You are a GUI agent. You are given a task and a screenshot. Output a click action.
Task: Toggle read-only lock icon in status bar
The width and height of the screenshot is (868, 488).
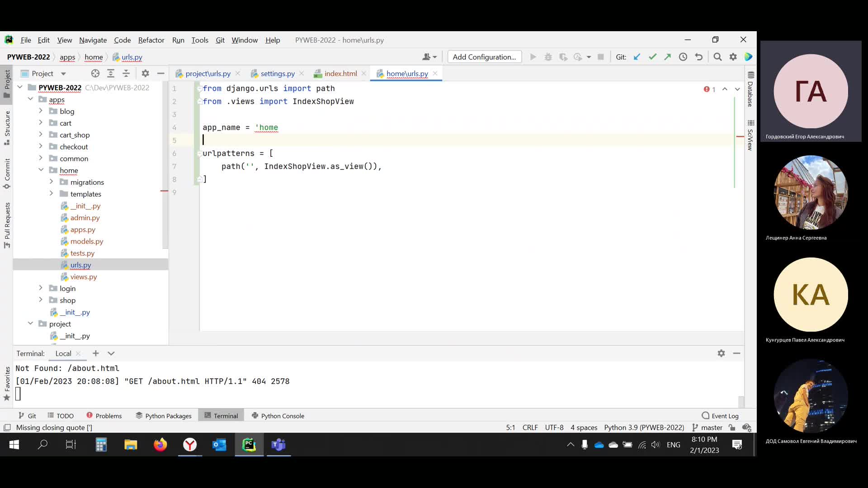pyautogui.click(x=732, y=427)
